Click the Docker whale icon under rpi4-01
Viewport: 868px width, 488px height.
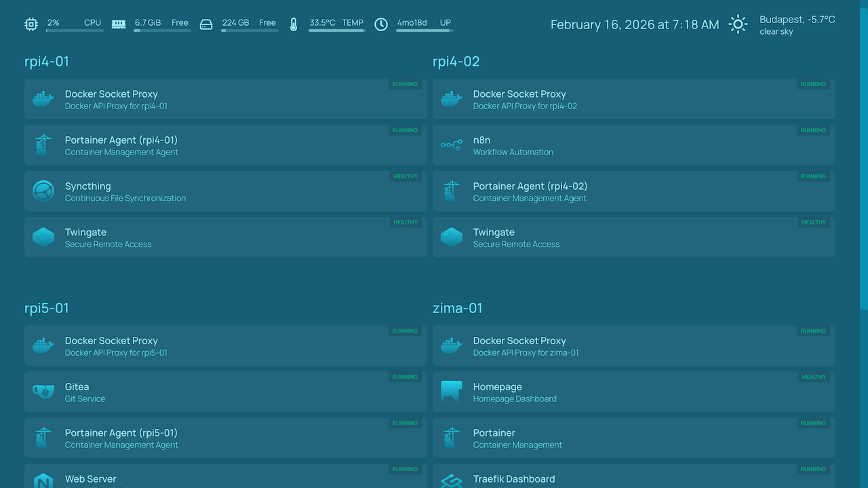(x=43, y=99)
